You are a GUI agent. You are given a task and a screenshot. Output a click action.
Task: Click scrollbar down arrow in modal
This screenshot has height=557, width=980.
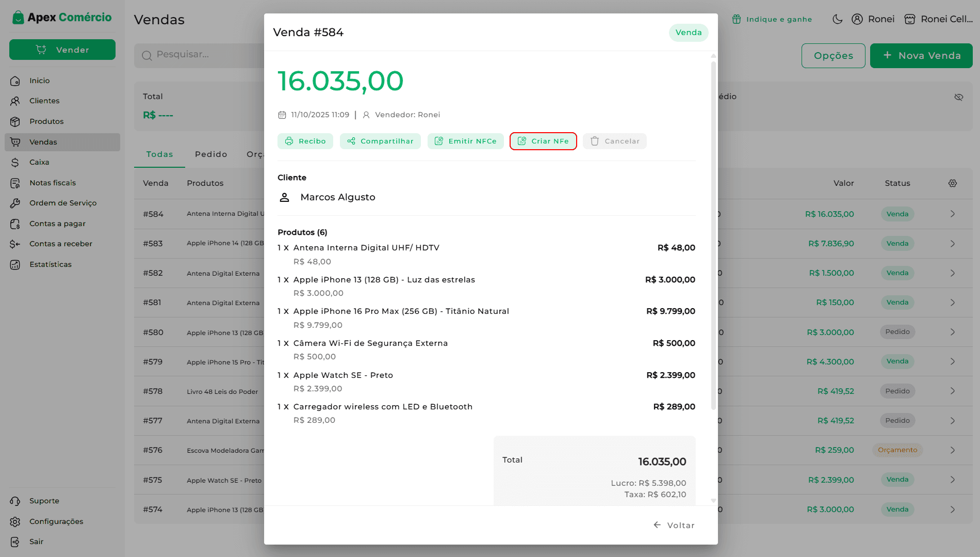[713, 500]
